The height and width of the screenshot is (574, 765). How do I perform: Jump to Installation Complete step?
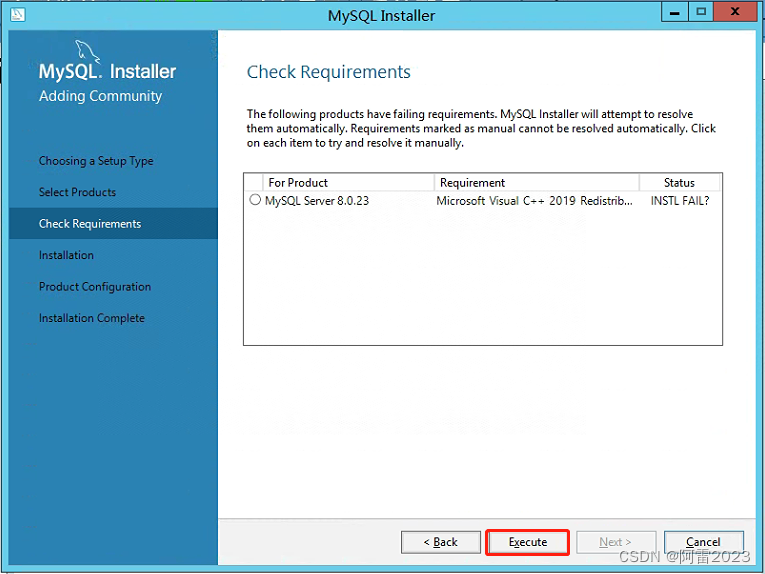pyautogui.click(x=92, y=318)
